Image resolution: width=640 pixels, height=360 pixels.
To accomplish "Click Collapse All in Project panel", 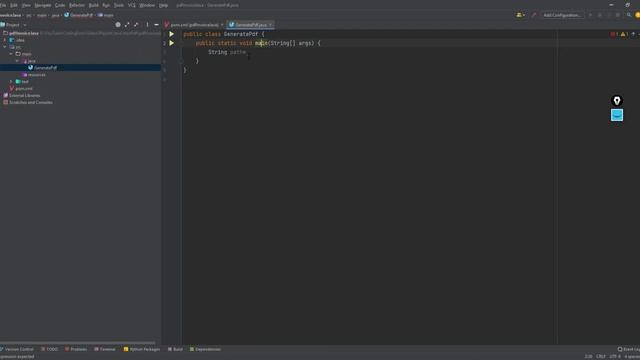I will point(136,25).
